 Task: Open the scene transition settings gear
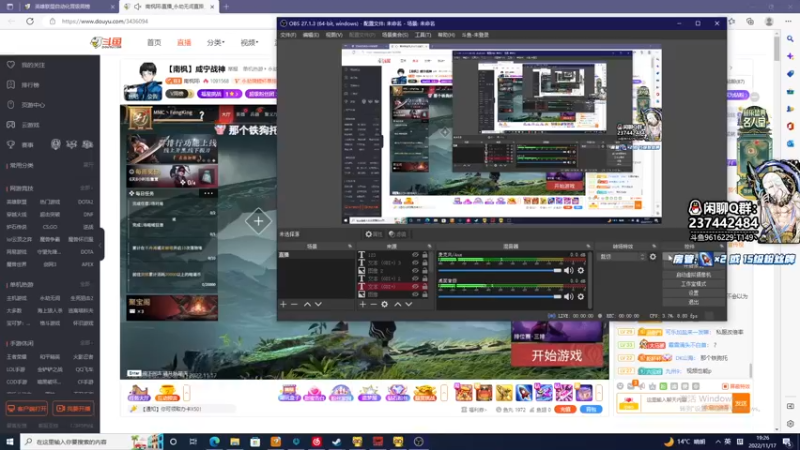pos(653,257)
